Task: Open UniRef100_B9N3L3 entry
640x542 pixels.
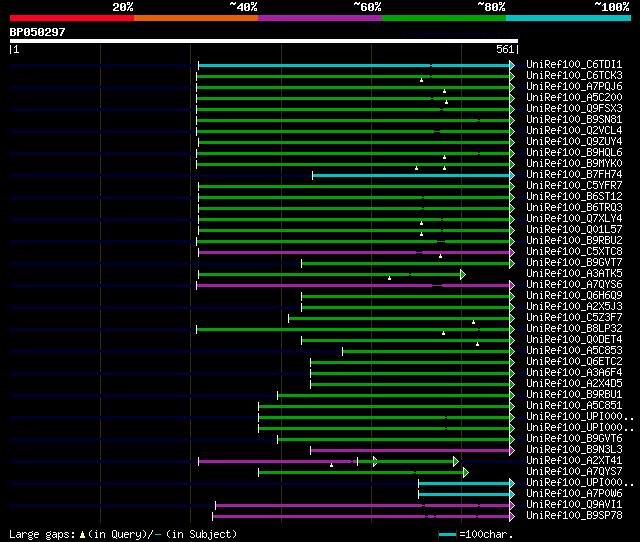Action: [x=574, y=450]
